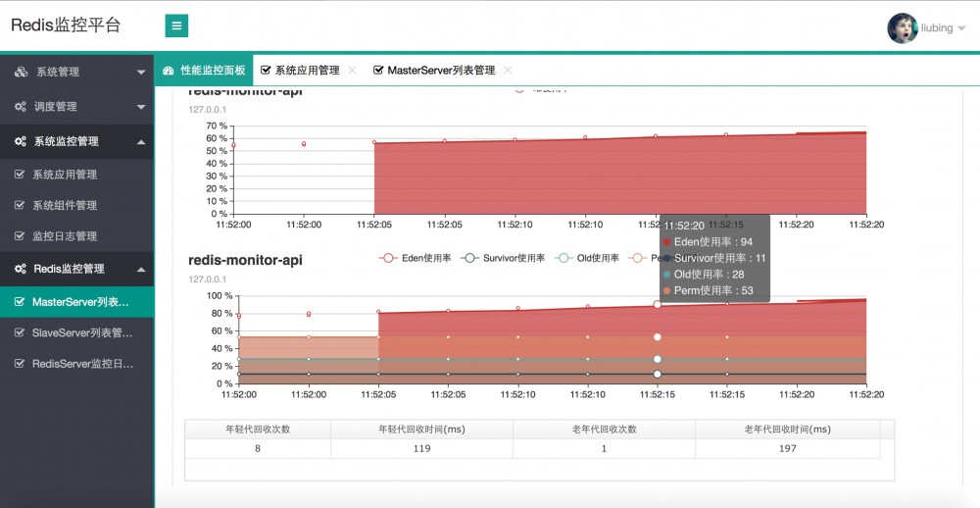Click check icon beside RedisServer监控 item

20,364
